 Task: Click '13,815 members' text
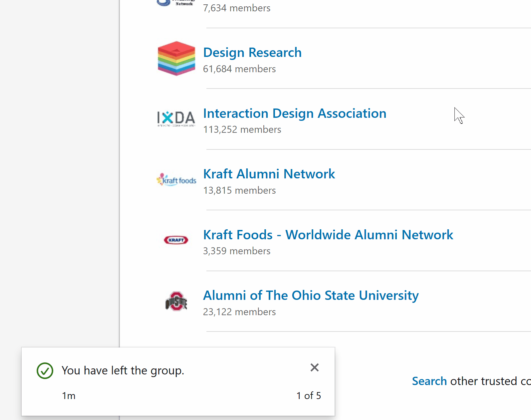pos(239,190)
